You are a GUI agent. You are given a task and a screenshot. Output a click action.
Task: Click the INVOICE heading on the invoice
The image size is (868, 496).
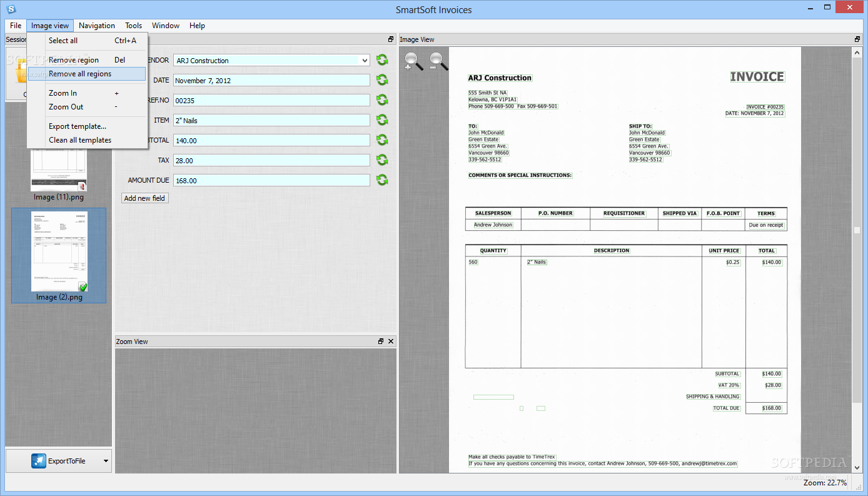757,77
